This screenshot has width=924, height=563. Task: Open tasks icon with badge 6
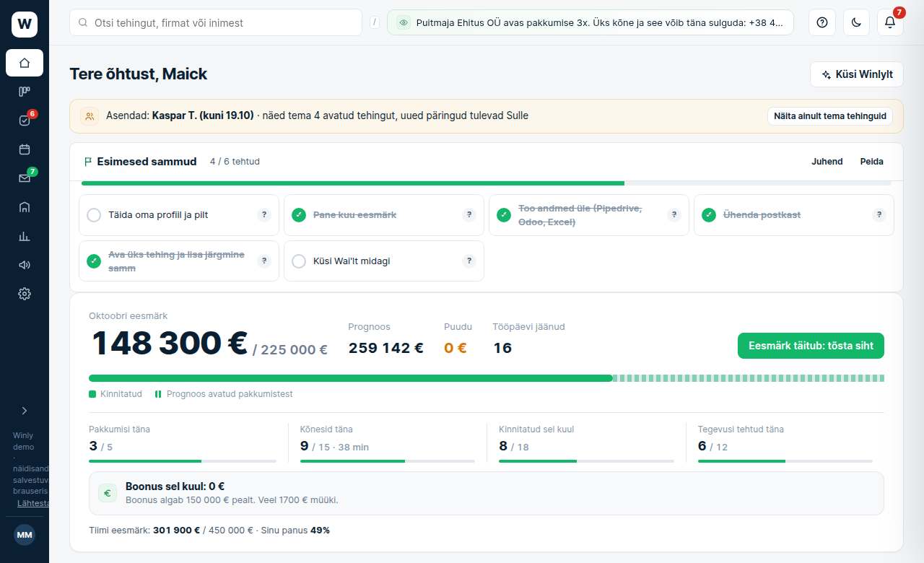[25, 121]
